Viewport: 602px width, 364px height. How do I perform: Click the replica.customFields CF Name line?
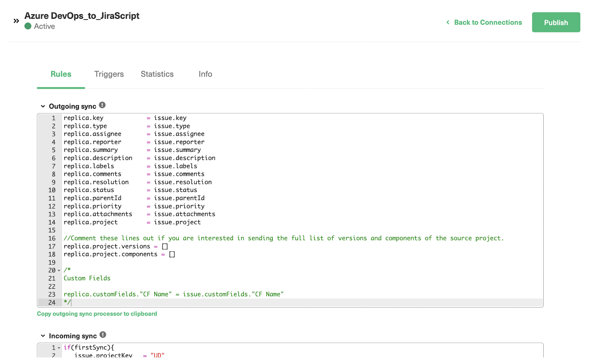click(x=173, y=294)
